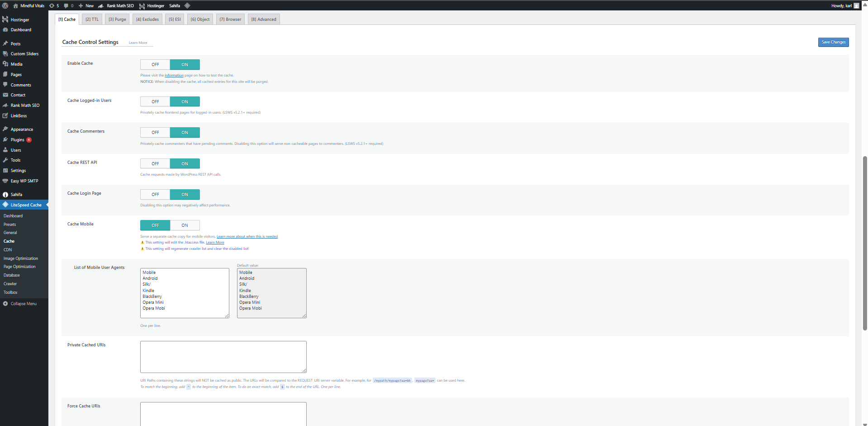Open Plugins with 4 updates badge

(24, 139)
